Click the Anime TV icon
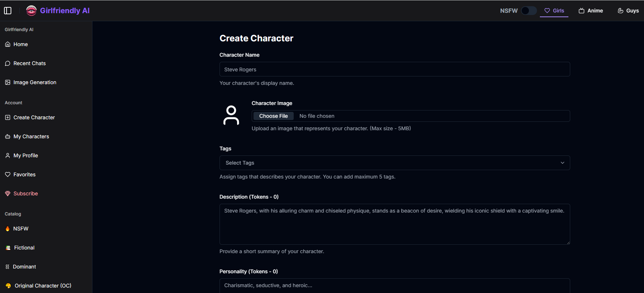644x293 pixels. (582, 11)
